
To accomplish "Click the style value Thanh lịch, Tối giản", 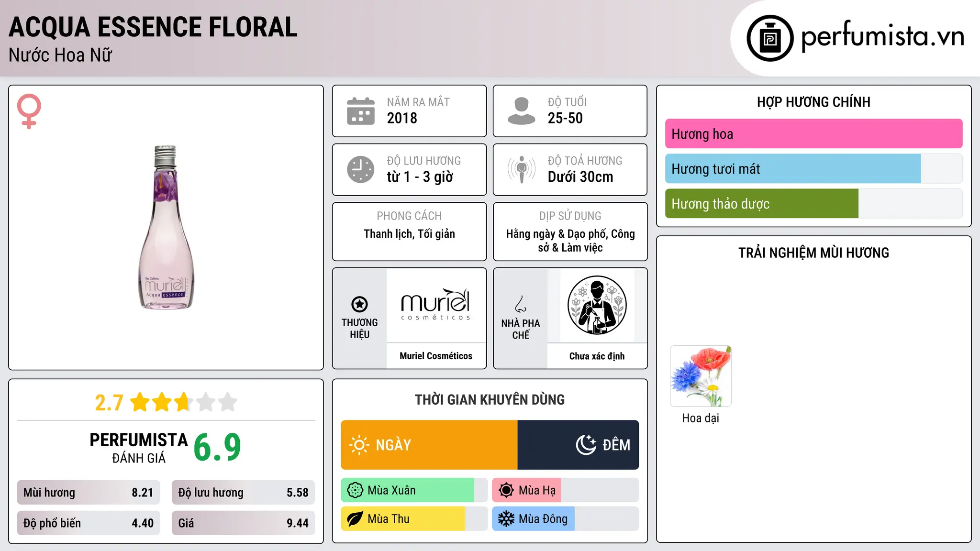I will pos(409,234).
